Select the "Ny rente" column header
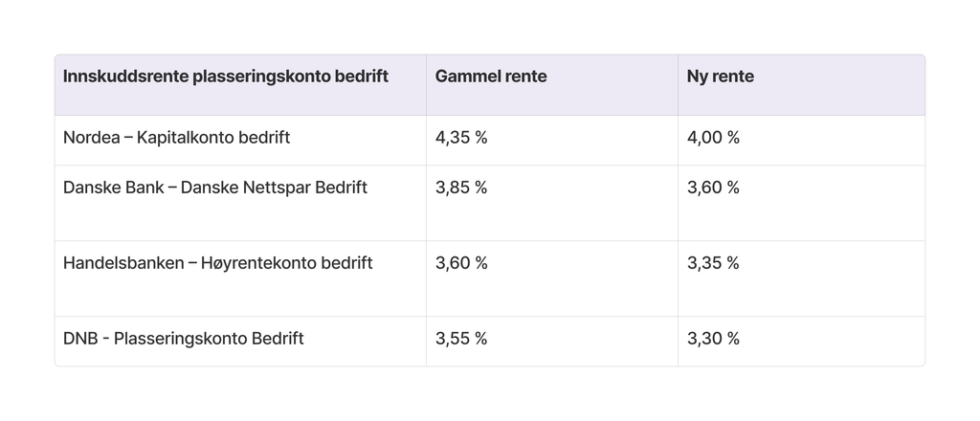 (720, 77)
